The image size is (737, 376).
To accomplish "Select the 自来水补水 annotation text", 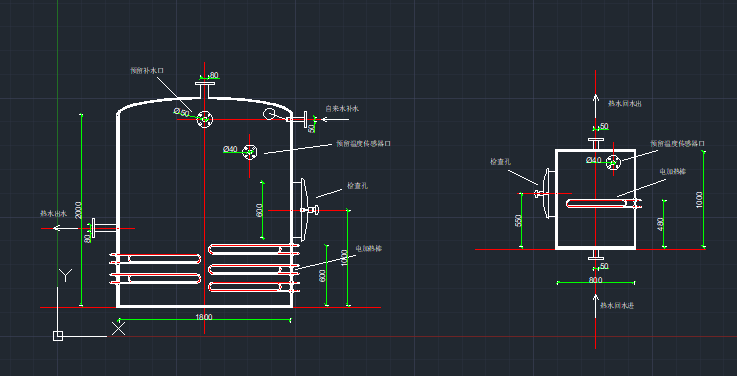I will tap(342, 109).
